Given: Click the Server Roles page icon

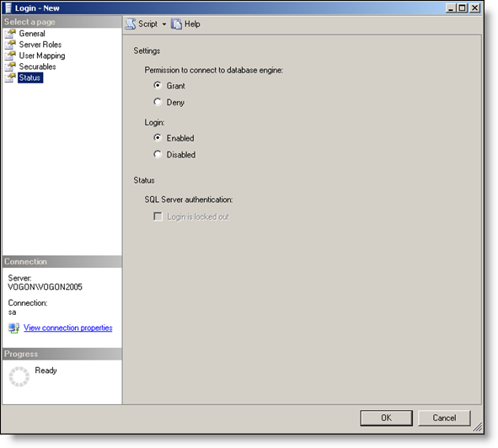Looking at the screenshot, I should [10, 45].
